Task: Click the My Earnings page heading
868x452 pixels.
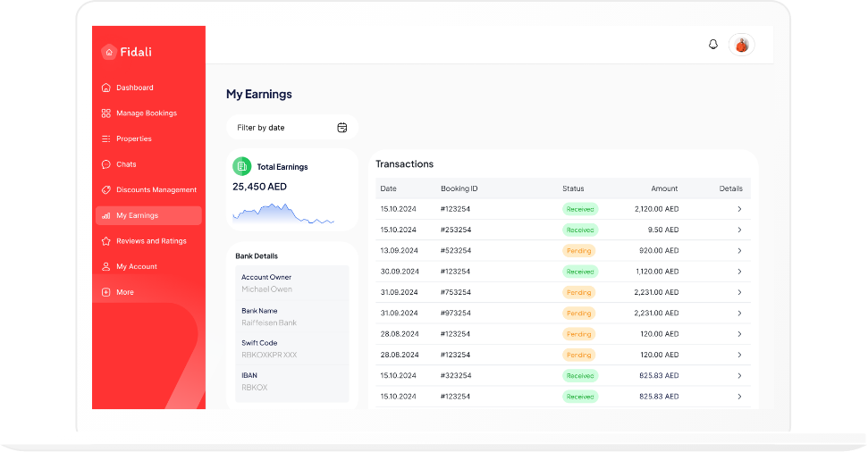Action: 259,94
